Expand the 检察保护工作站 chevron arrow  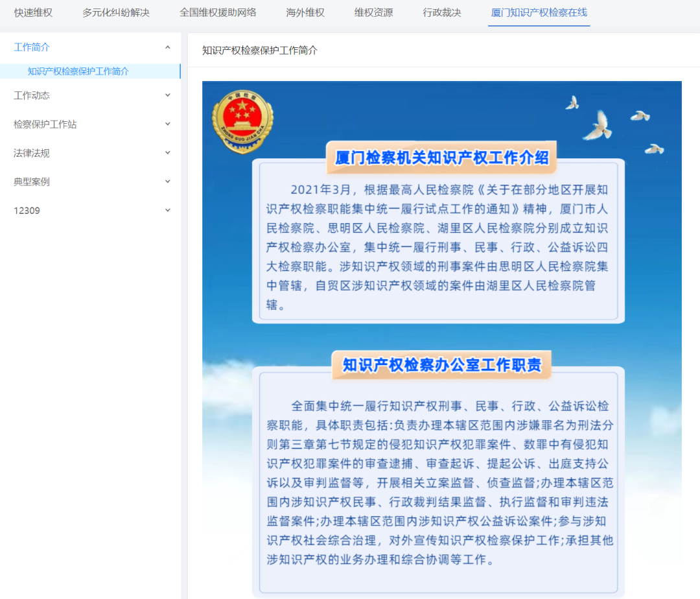167,124
